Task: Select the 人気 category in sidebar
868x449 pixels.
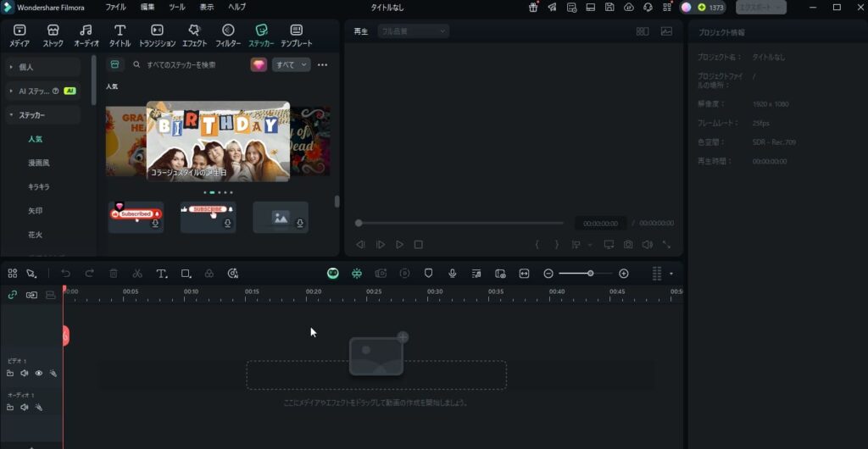Action: tap(36, 139)
